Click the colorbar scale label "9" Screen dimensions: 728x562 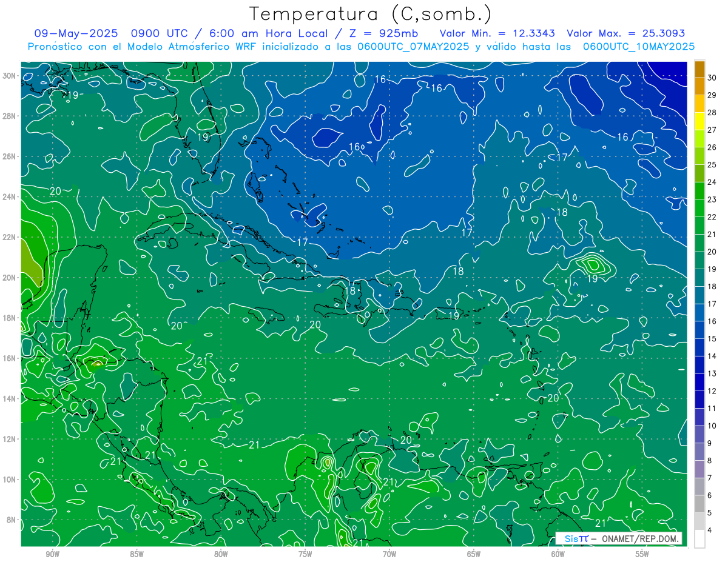pyautogui.click(x=710, y=443)
